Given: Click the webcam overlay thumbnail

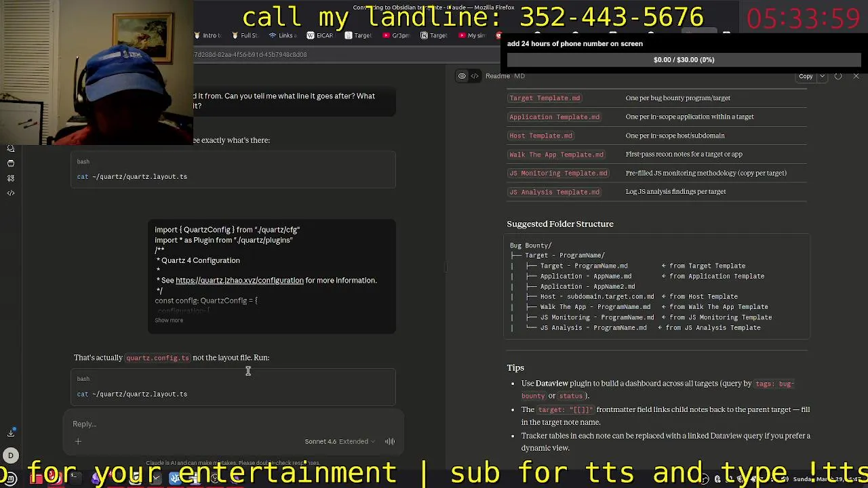Looking at the screenshot, I should 96,73.
